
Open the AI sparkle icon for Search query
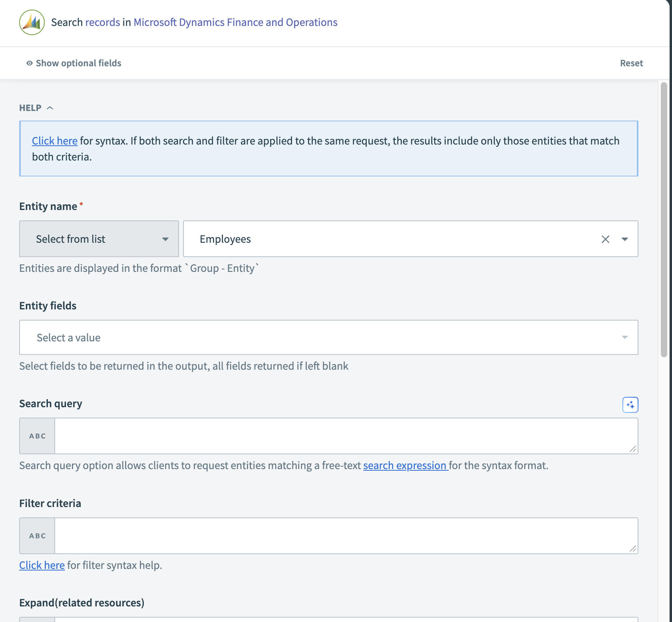click(x=630, y=404)
